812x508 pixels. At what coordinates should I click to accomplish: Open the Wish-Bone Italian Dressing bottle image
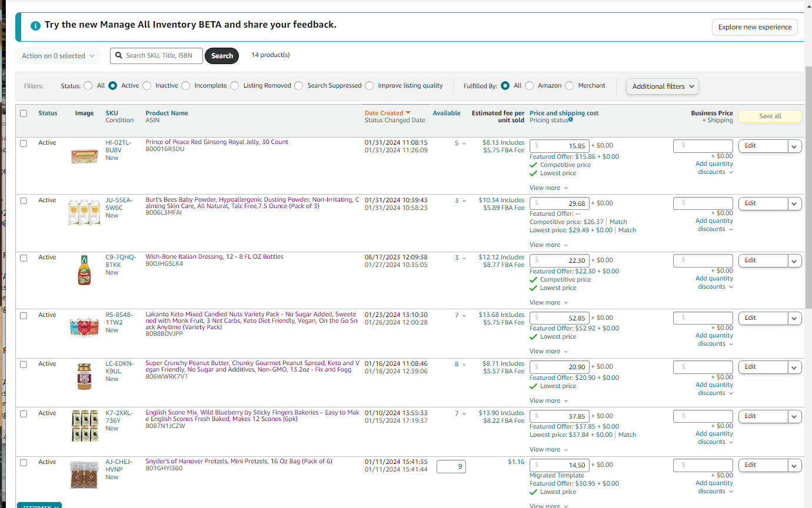point(84,270)
